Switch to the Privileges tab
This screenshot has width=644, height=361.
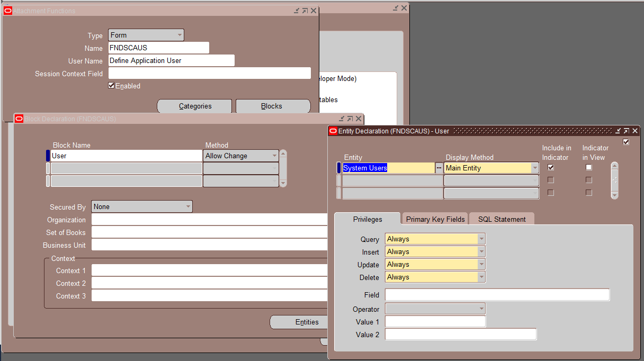[x=367, y=219]
